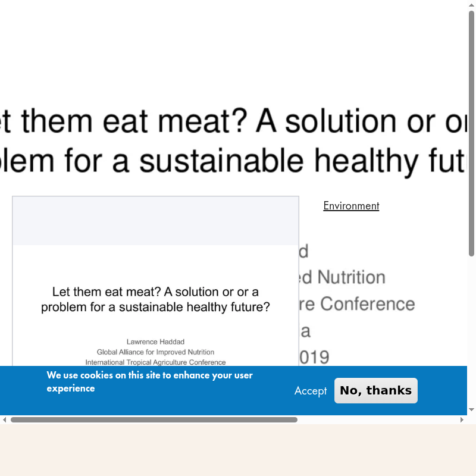Click the large 'sustainable healthy' headline line
This screenshot has height=476, width=476.
coord(232,161)
